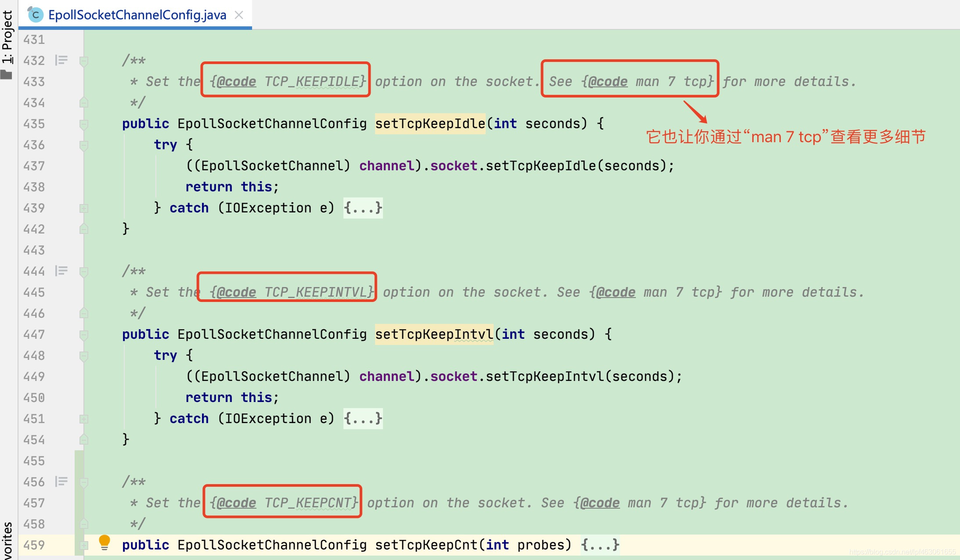Image resolution: width=960 pixels, height=560 pixels.
Task: Collapse the setTcpKeepIdle method at line 435
Action: [83, 124]
